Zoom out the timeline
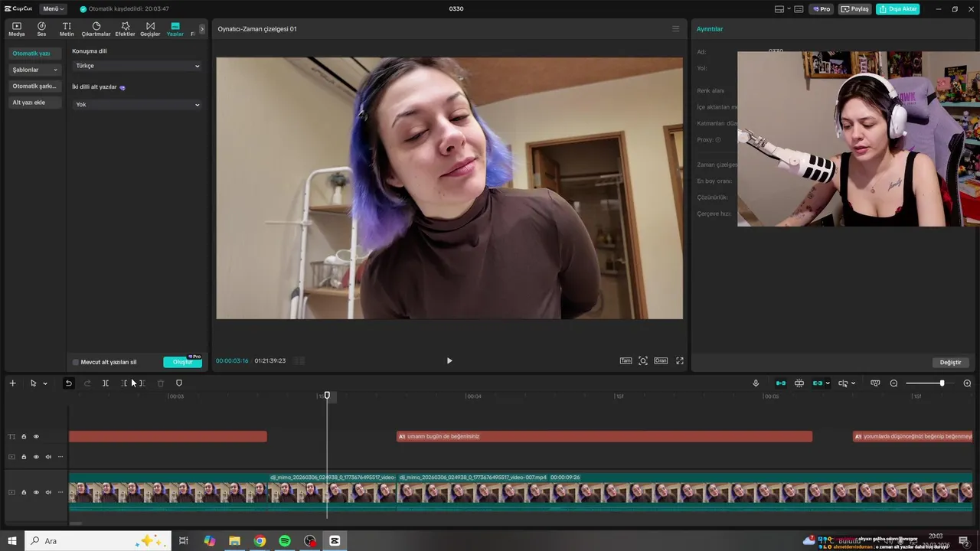Image resolution: width=980 pixels, height=551 pixels. 893,383
